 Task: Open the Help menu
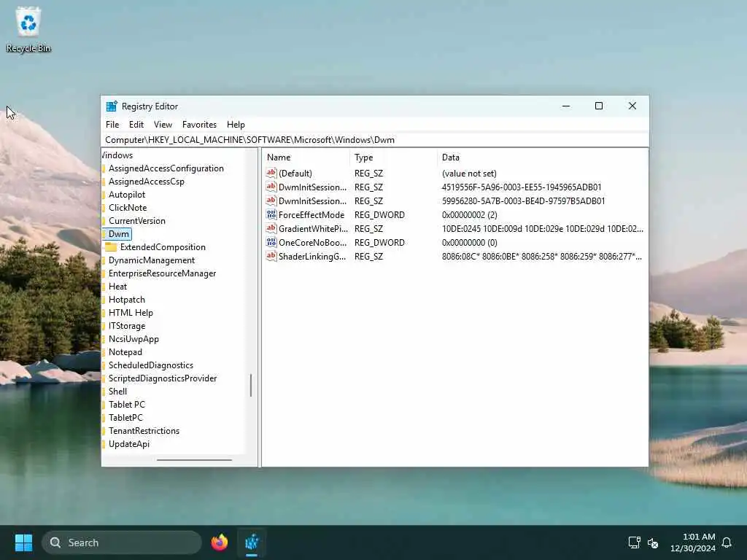236,124
